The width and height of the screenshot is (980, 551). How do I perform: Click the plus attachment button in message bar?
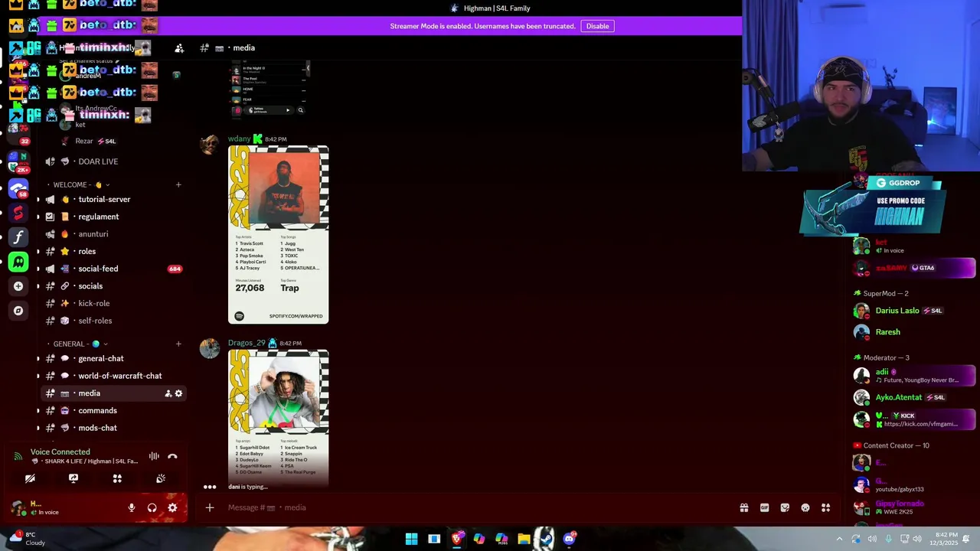pos(209,507)
